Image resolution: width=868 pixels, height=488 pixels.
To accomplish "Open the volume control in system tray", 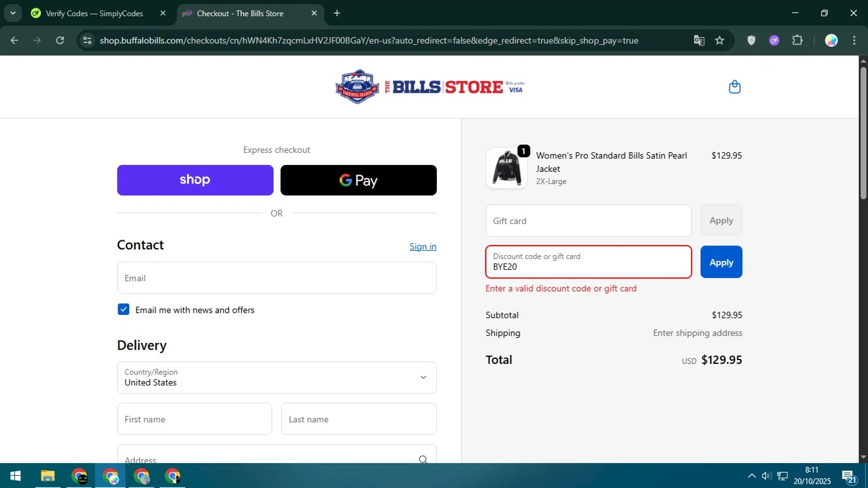I will pyautogui.click(x=767, y=476).
